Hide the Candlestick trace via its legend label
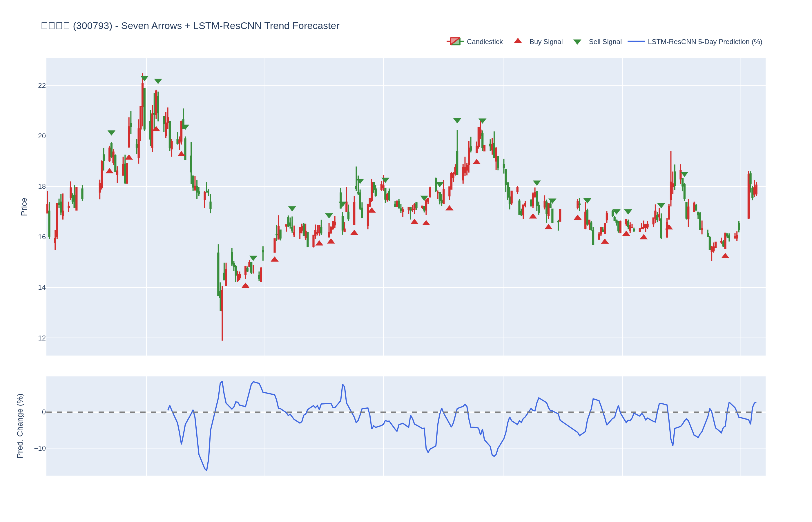 click(484, 42)
